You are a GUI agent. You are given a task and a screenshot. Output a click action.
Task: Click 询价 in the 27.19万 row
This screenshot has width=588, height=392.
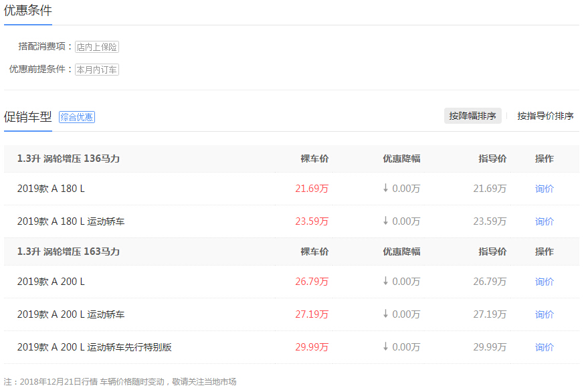(x=544, y=314)
